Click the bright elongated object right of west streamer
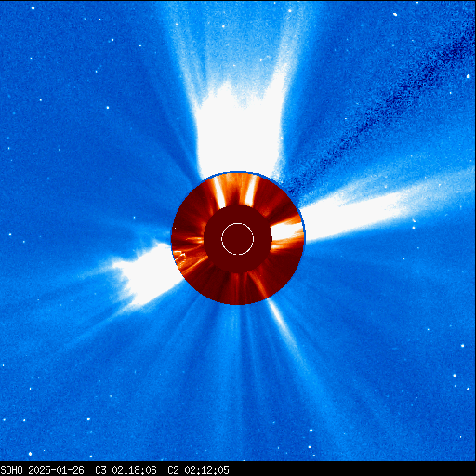Screen dimensions: 476x476 coord(414,220)
